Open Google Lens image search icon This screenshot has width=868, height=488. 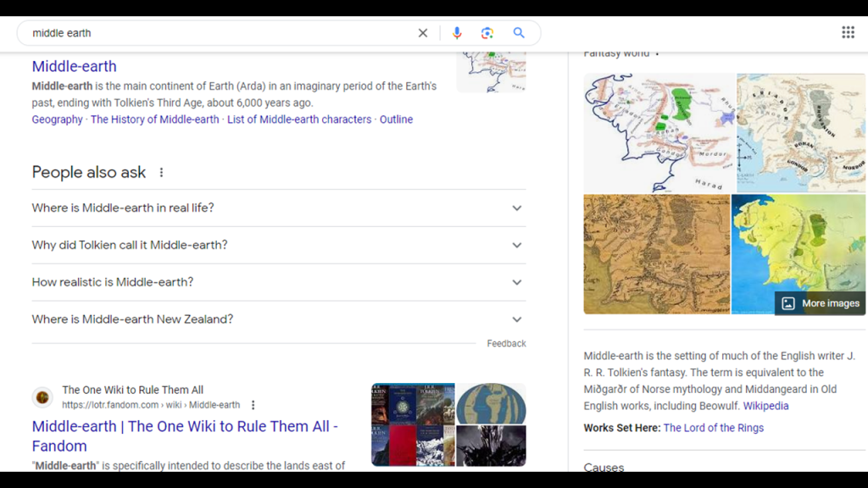(x=487, y=33)
